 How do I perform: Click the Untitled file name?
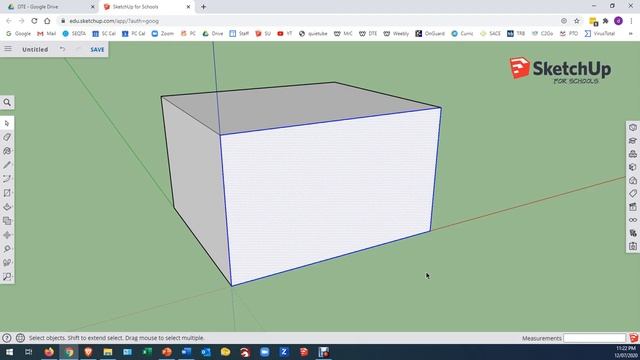tap(35, 49)
